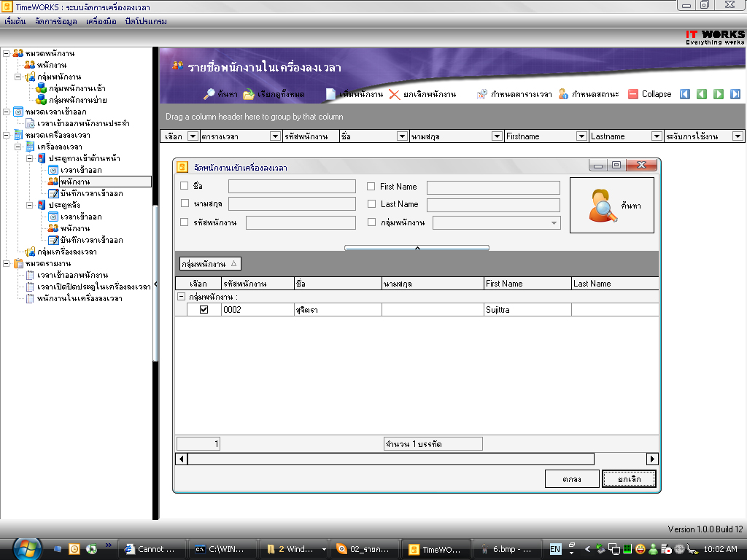The height and width of the screenshot is (560, 747).
Task: Click the กำหนดสถานะ user icon
Action: click(563, 94)
